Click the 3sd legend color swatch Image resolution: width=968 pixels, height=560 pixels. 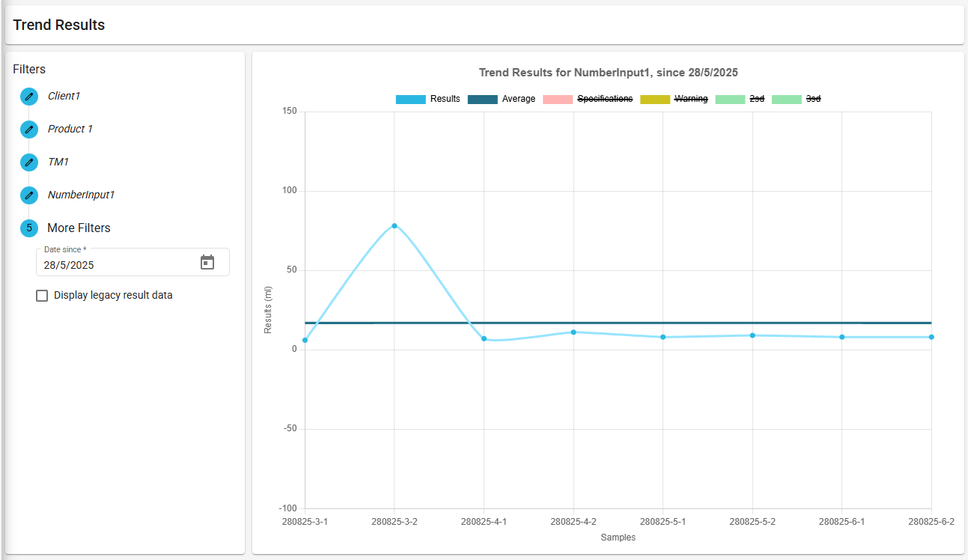(786, 99)
